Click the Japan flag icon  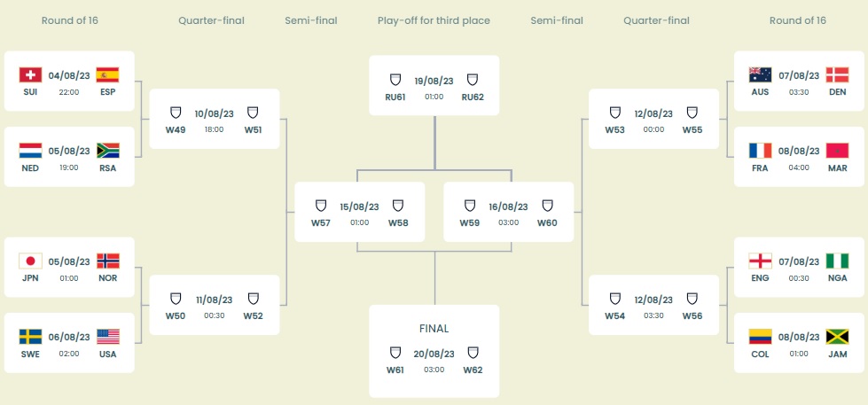pos(30,261)
